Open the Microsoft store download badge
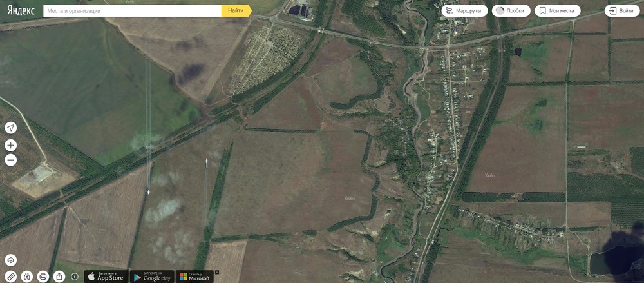Image resolution: width=644 pixels, height=283 pixels. click(x=194, y=277)
